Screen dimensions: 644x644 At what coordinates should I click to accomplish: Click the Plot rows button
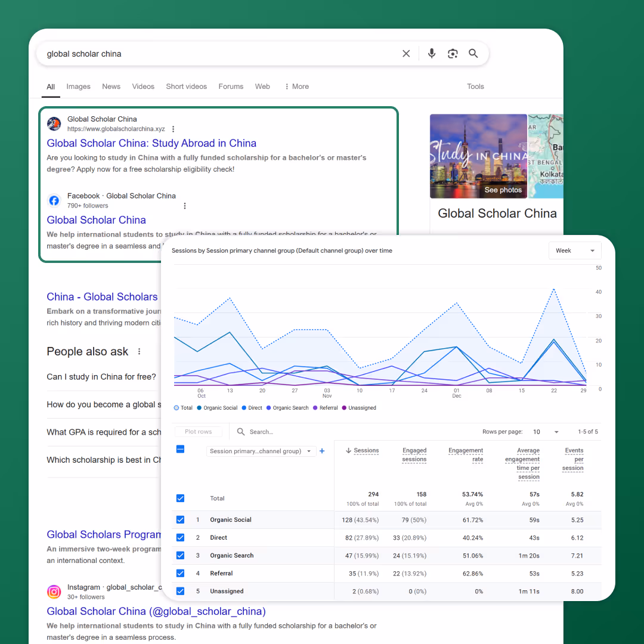(x=199, y=432)
